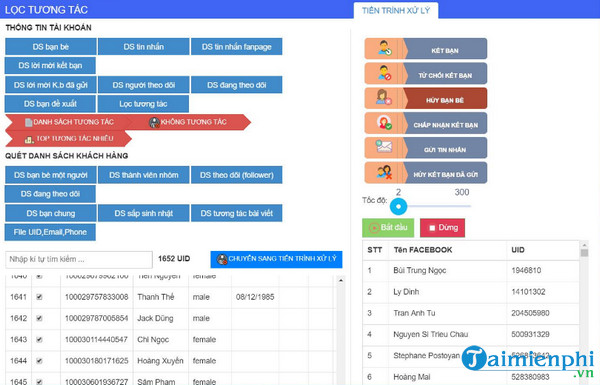Click play icon on Bắt đầu button
Screen dimensions: 600x385
[x=373, y=228]
